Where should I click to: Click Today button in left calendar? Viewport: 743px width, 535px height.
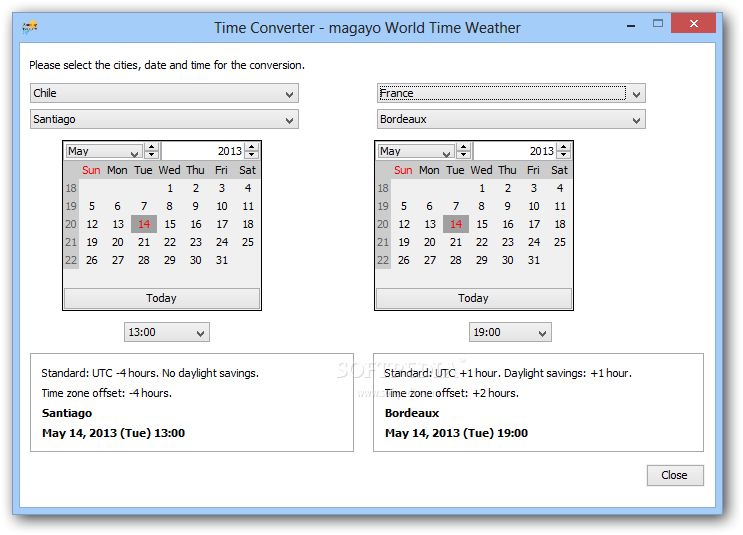tap(162, 298)
